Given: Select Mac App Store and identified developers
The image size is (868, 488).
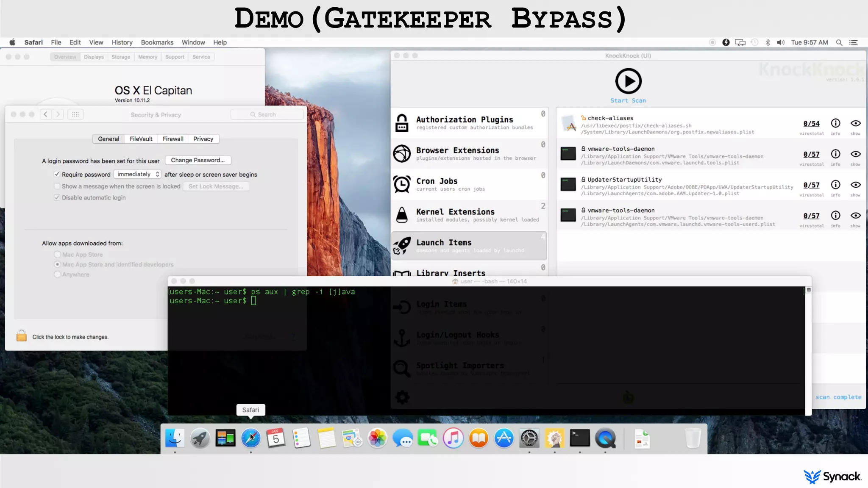Looking at the screenshot, I should pyautogui.click(x=57, y=264).
